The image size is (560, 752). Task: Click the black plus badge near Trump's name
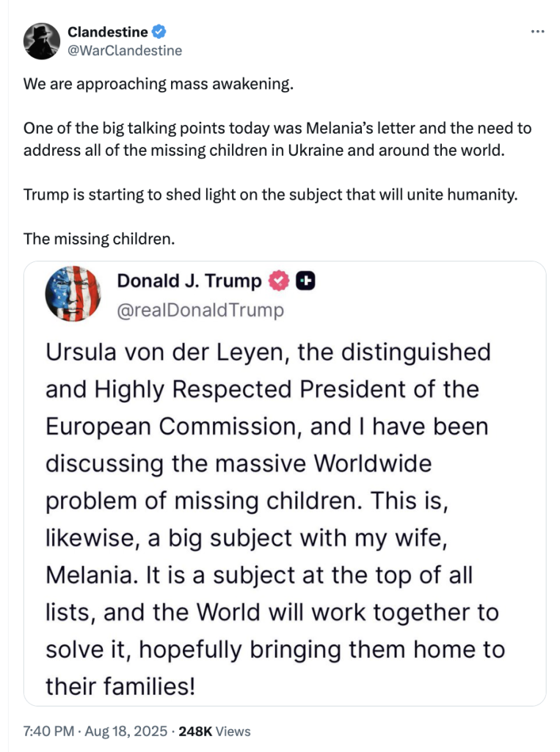(x=305, y=281)
